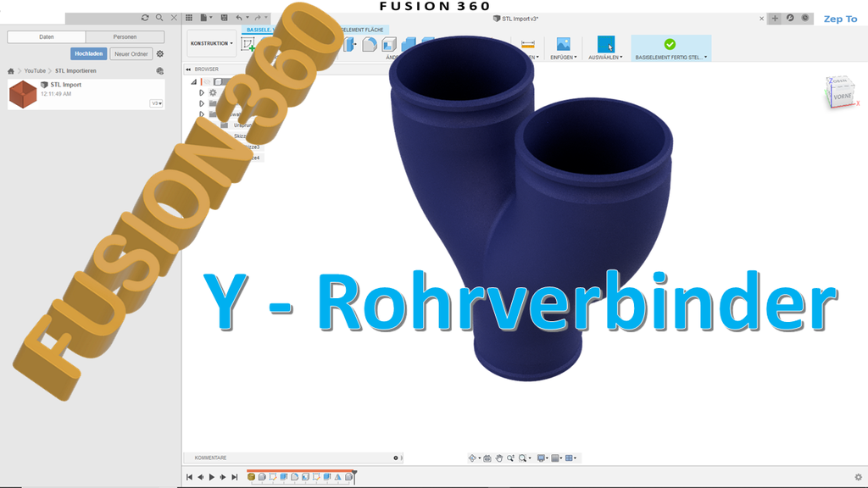Expand the KOMMENTARE panel
This screenshot has width=868, height=488.
coord(396,457)
